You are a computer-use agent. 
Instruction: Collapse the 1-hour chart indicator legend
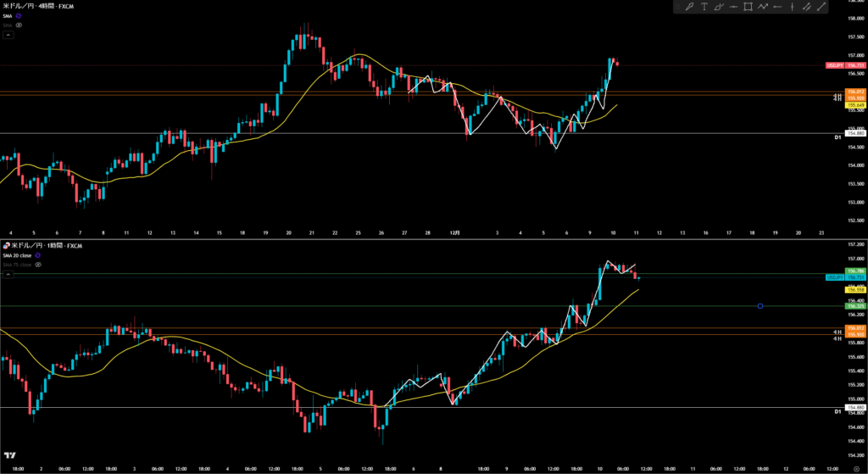[8, 275]
